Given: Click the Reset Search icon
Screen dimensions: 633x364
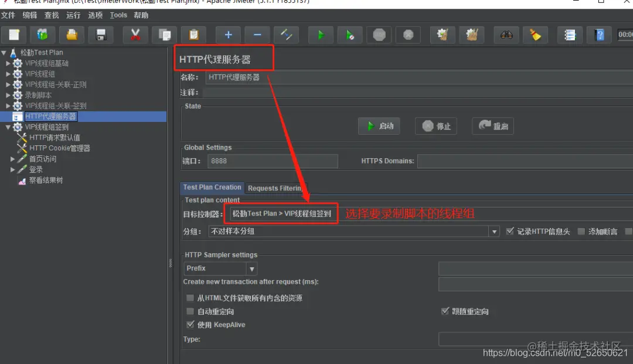Looking at the screenshot, I should coord(535,35).
